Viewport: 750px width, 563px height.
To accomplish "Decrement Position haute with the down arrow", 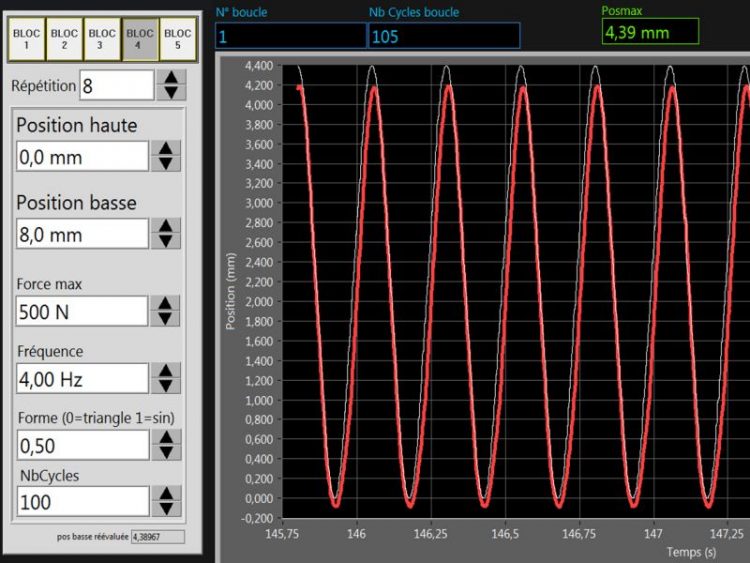I will [166, 164].
